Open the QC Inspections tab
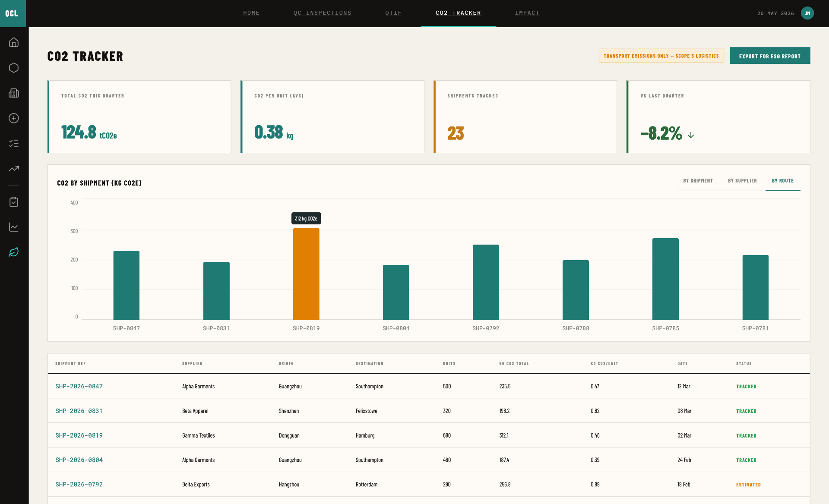829x504 pixels. coord(322,13)
